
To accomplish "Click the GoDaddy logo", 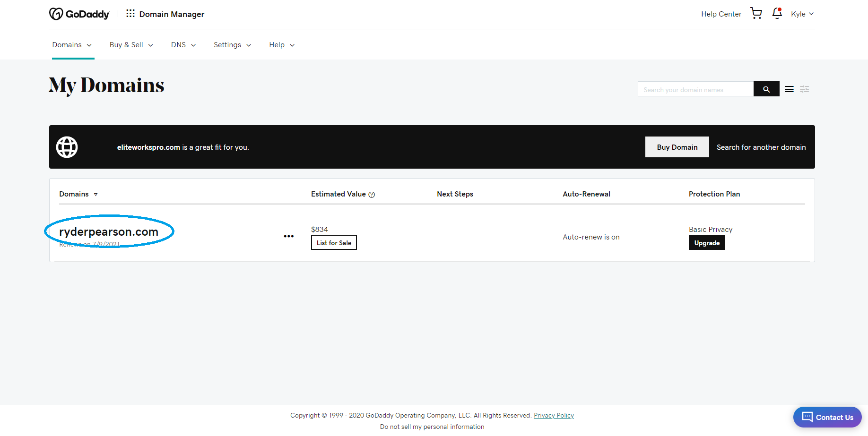I will click(x=79, y=14).
